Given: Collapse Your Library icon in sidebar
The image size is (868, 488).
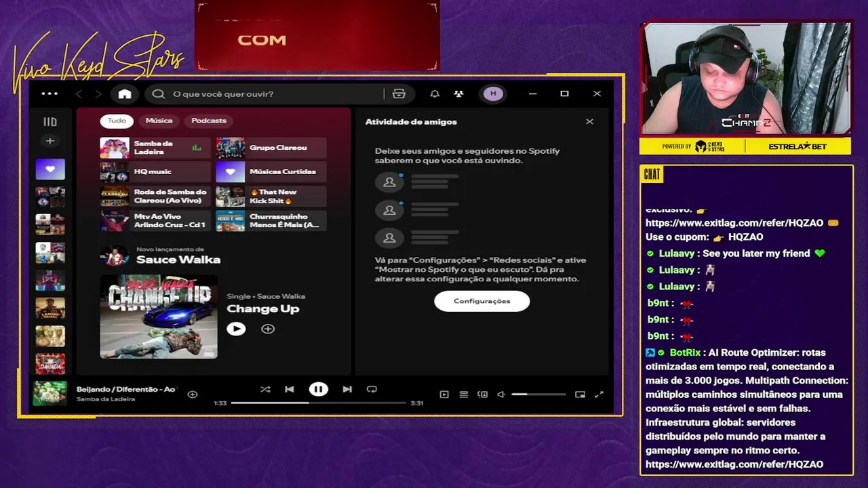Looking at the screenshot, I should pos(50,122).
